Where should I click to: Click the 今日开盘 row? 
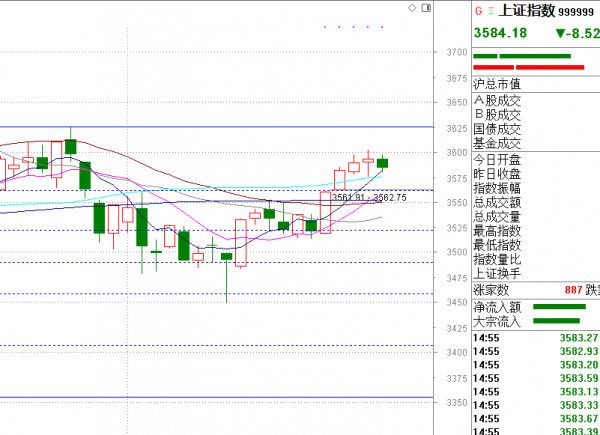498,159
